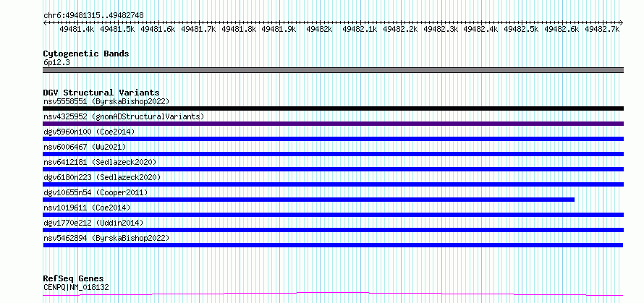
Task: Open dgv10655n54 (Cooper2011) variant label
Action: coord(96,192)
